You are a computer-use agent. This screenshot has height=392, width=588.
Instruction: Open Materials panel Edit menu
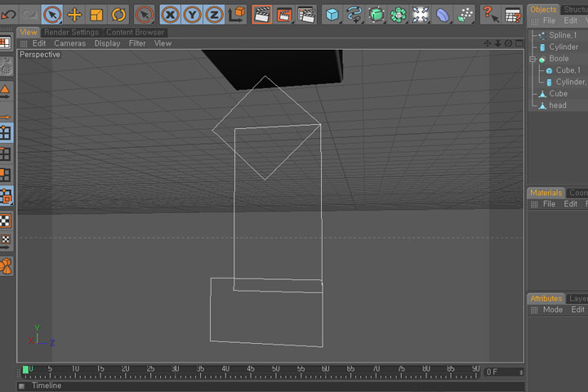coord(570,204)
